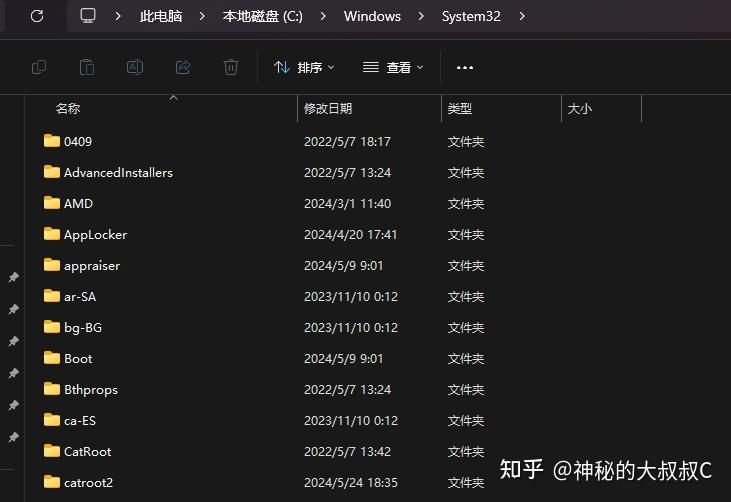Select the AppLocker folder icon
Image resolution: width=731 pixels, height=502 pixels.
click(52, 234)
